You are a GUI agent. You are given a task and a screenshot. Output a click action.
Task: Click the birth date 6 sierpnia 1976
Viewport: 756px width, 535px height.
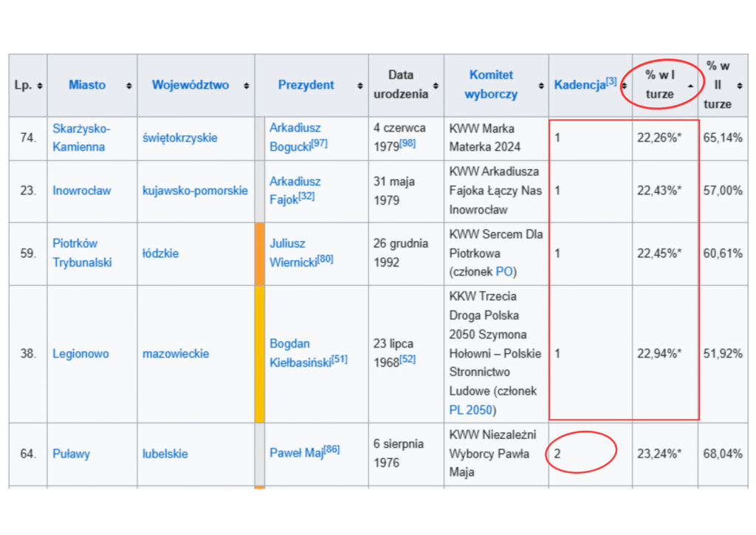pyautogui.click(x=399, y=453)
